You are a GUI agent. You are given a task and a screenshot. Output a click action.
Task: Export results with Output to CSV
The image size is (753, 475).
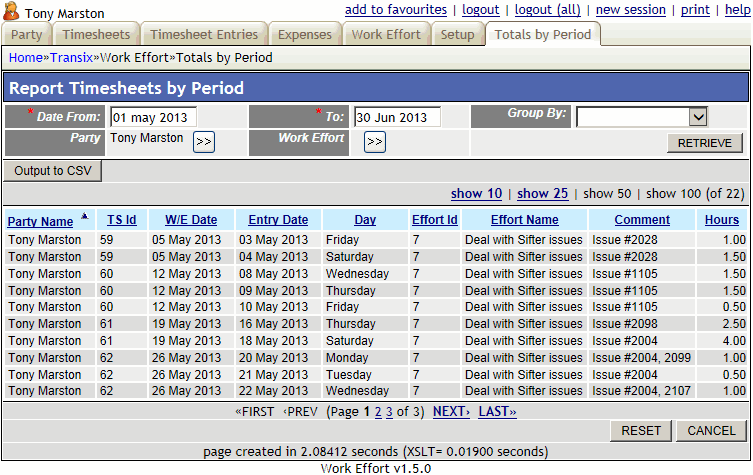53,171
